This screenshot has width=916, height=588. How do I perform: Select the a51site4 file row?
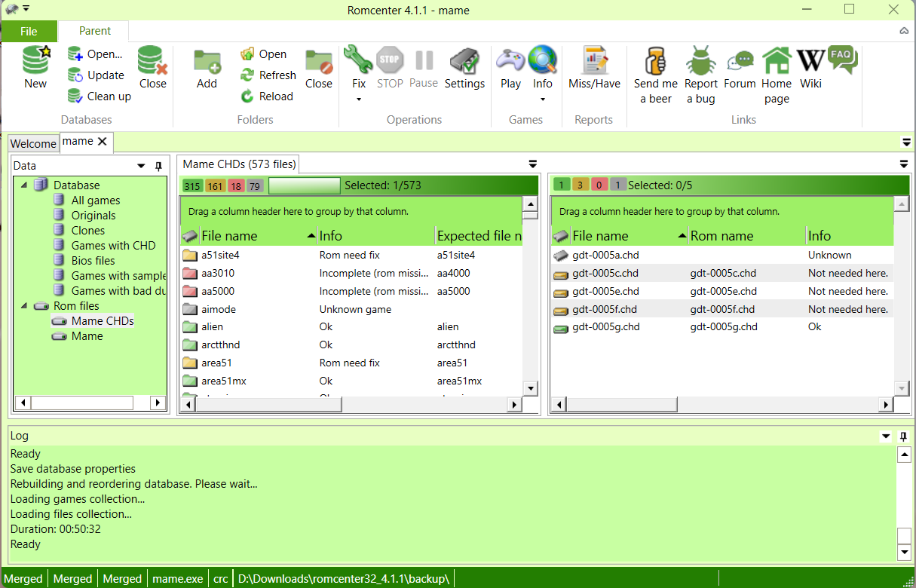(351, 255)
